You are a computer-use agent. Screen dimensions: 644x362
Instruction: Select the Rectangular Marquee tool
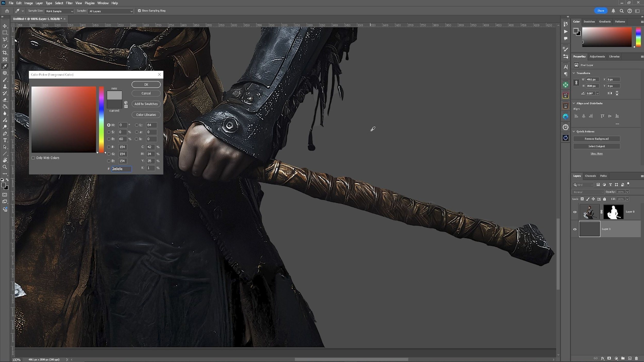coord(5,33)
